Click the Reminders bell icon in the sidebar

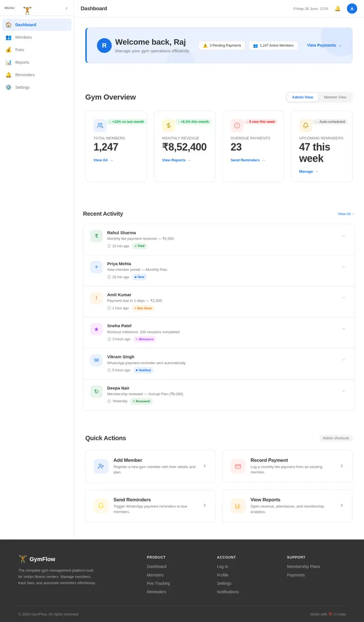[x=9, y=75]
